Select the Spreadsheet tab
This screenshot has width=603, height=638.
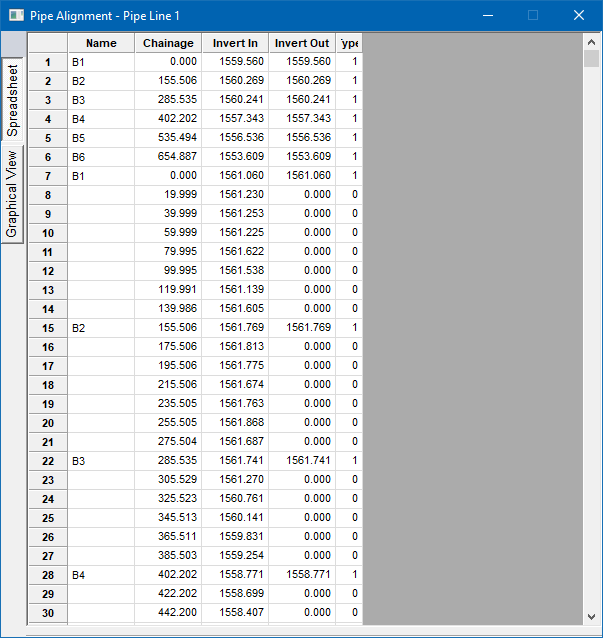pos(12,98)
